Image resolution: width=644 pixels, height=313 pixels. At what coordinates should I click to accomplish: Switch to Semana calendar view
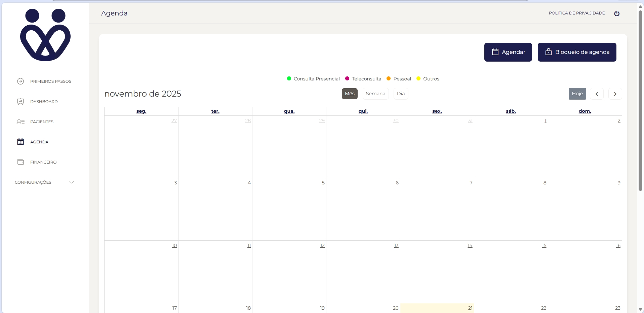click(x=375, y=94)
